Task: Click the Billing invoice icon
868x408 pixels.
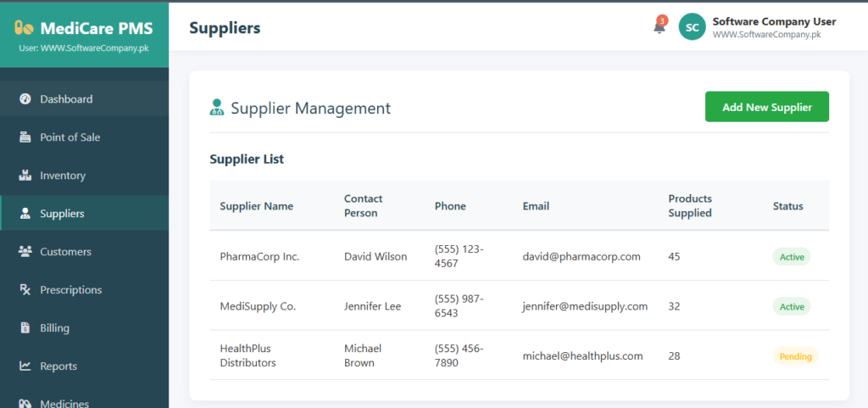Action: tap(25, 328)
